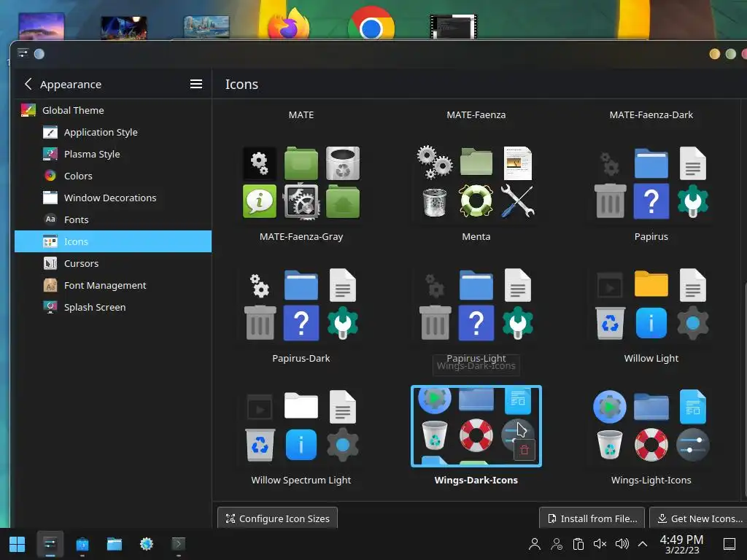Select the Papirus-Light icon theme
This screenshot has width=747, height=560.
pyautogui.click(x=476, y=305)
